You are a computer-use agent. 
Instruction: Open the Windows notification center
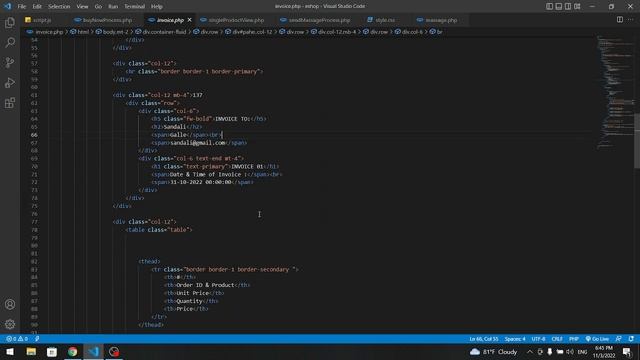tap(627, 352)
